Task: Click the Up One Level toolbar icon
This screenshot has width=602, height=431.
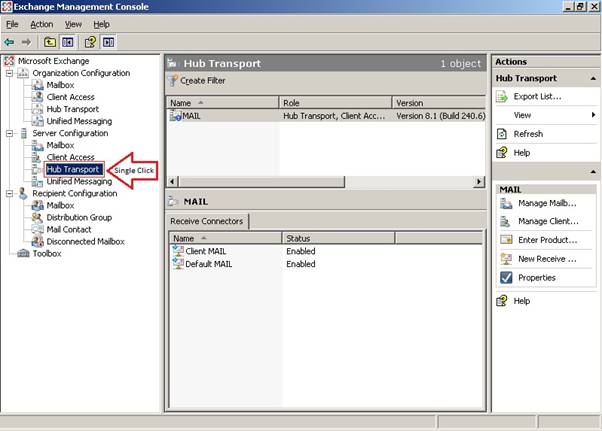Action: click(x=49, y=42)
